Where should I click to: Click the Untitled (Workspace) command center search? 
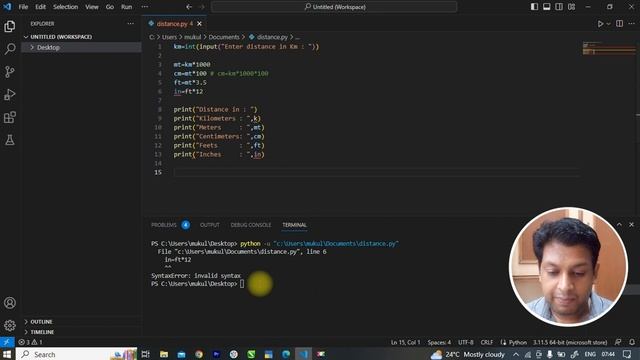tap(334, 7)
